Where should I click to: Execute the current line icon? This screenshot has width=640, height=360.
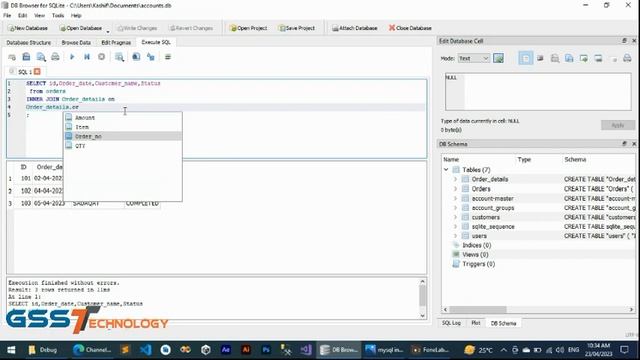pyautogui.click(x=87, y=57)
